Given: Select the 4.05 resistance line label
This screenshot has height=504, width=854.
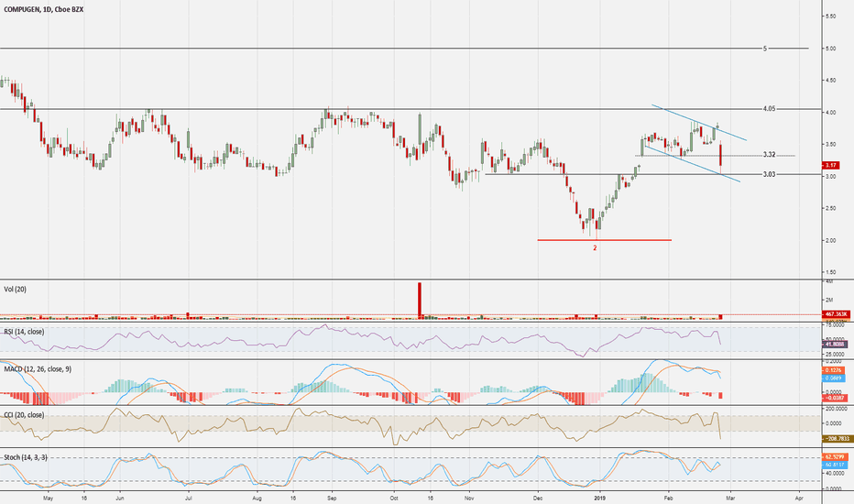Looking at the screenshot, I should [x=769, y=109].
